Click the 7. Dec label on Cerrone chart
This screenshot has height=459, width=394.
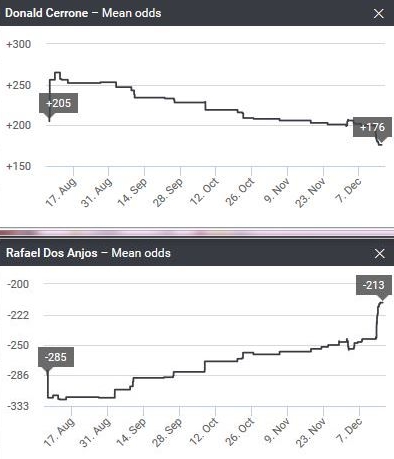[348, 190]
